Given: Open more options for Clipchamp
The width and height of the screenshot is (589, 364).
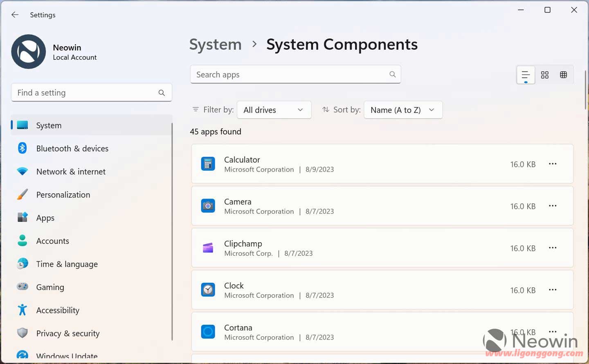Looking at the screenshot, I should (553, 248).
